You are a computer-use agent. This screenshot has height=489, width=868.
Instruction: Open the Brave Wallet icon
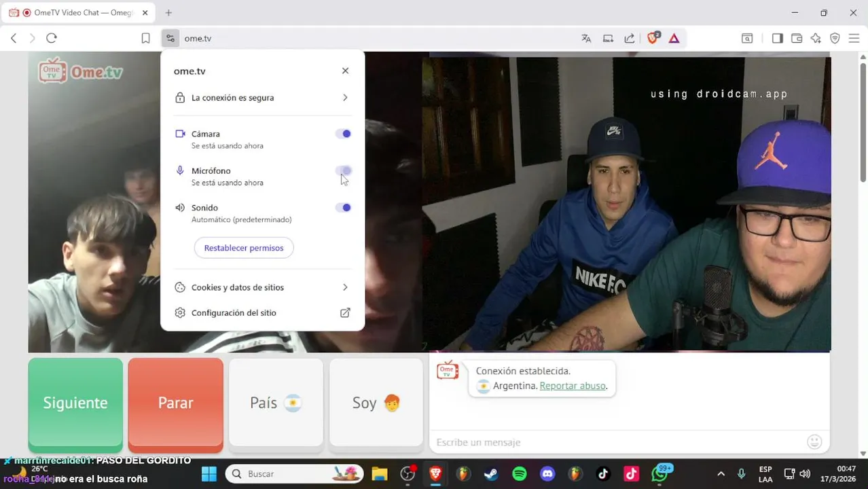pyautogui.click(x=797, y=39)
